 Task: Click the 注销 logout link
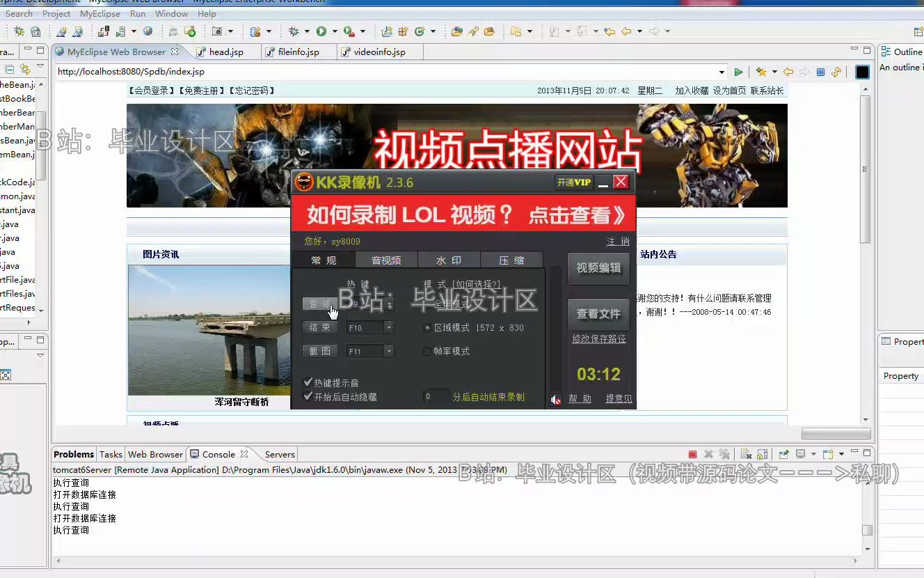(618, 241)
